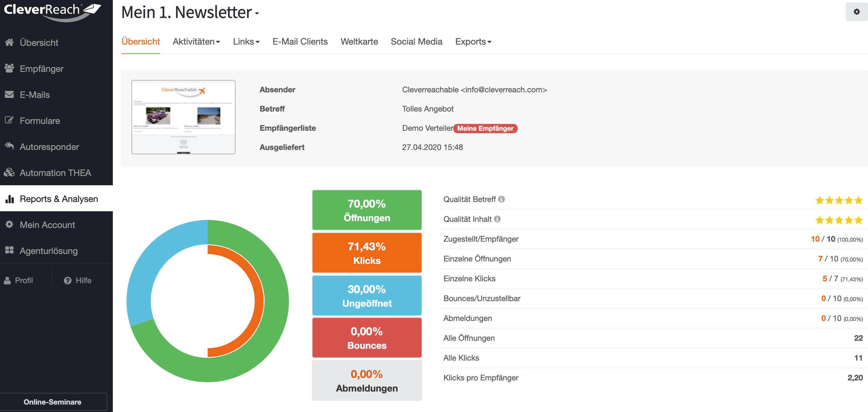The width and height of the screenshot is (868, 412).
Task: Open Automation THEA in the sidebar
Action: coord(56,172)
